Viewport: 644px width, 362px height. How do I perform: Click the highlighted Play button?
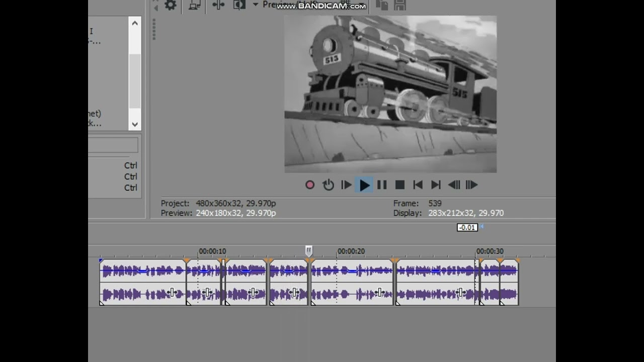click(364, 185)
